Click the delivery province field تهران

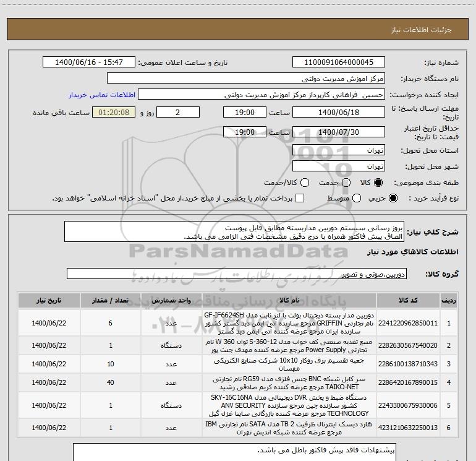click(339, 150)
